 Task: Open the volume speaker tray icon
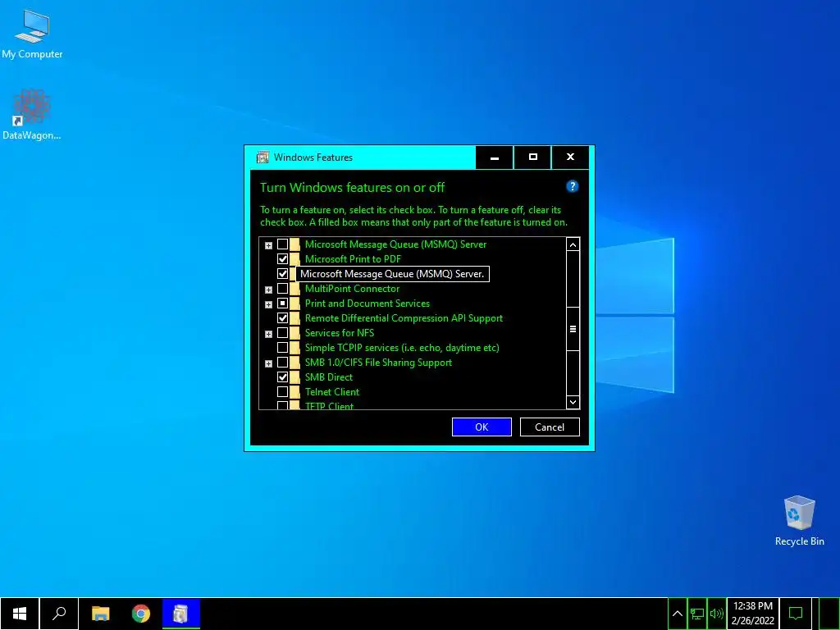pyautogui.click(x=716, y=614)
